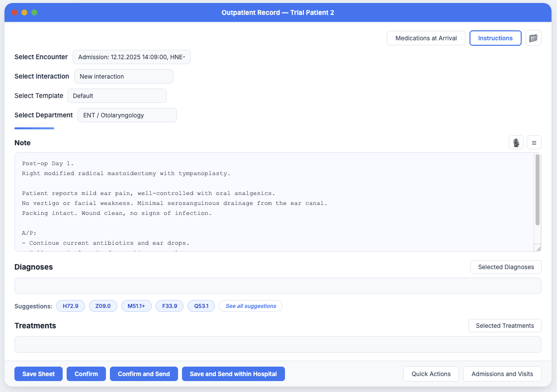Image resolution: width=557 pixels, height=392 pixels.
Task: Choose the F33.9 diagnosis chip
Action: click(170, 306)
